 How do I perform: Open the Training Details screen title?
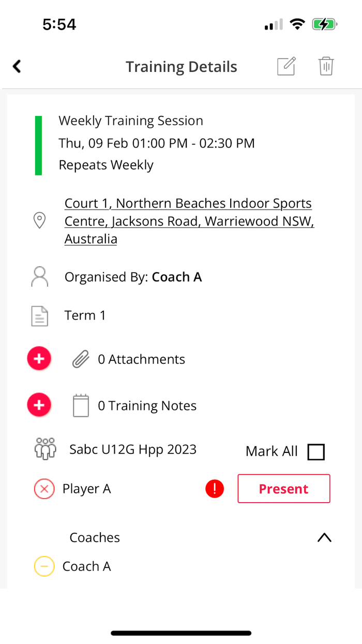pyautogui.click(x=181, y=66)
